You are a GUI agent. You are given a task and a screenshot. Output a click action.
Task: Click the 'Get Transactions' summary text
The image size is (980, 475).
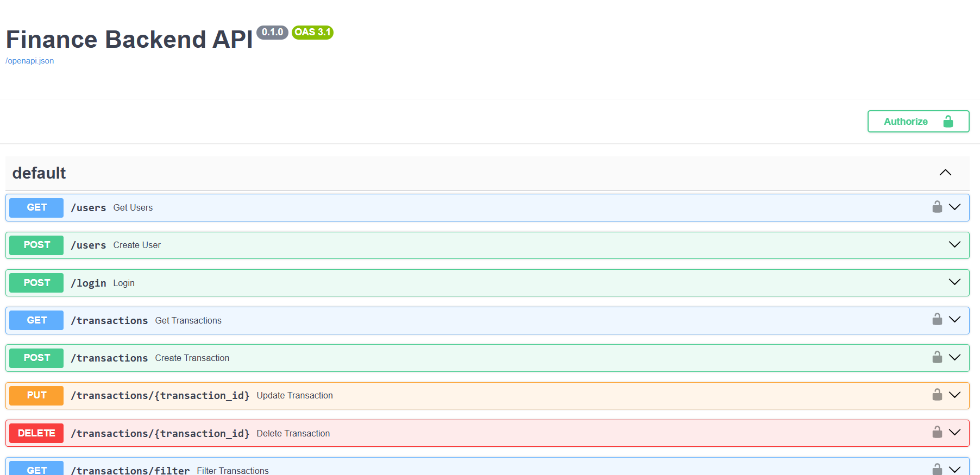189,321
